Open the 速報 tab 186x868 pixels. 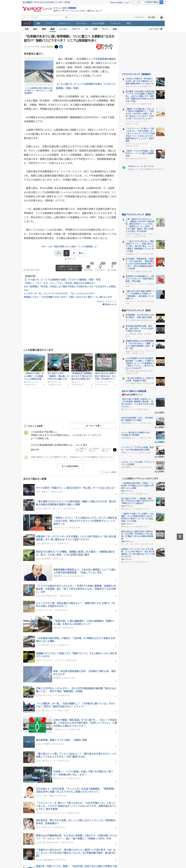(x=38, y=23)
